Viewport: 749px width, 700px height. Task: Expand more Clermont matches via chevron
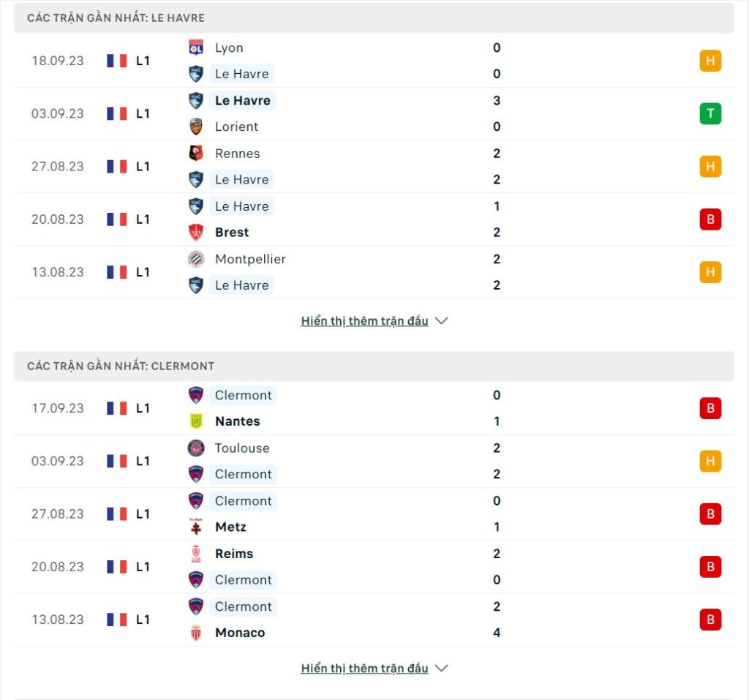click(x=441, y=668)
